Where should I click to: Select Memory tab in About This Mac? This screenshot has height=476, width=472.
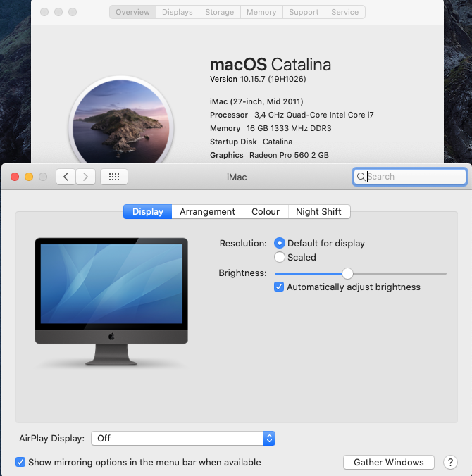pyautogui.click(x=261, y=12)
